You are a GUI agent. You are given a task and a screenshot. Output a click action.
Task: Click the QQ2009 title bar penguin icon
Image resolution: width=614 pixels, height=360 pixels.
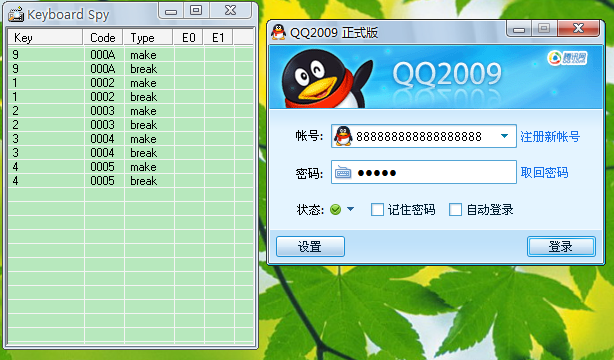(x=278, y=32)
